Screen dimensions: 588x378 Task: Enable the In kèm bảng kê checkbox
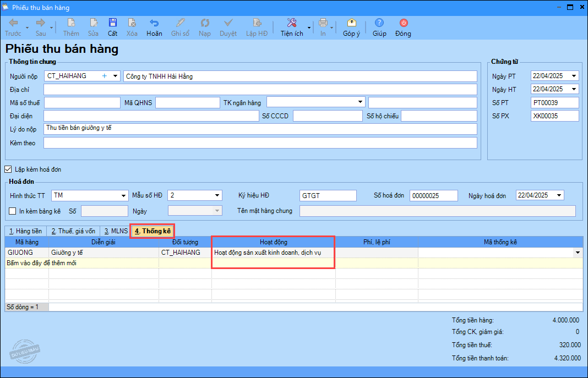(13, 211)
